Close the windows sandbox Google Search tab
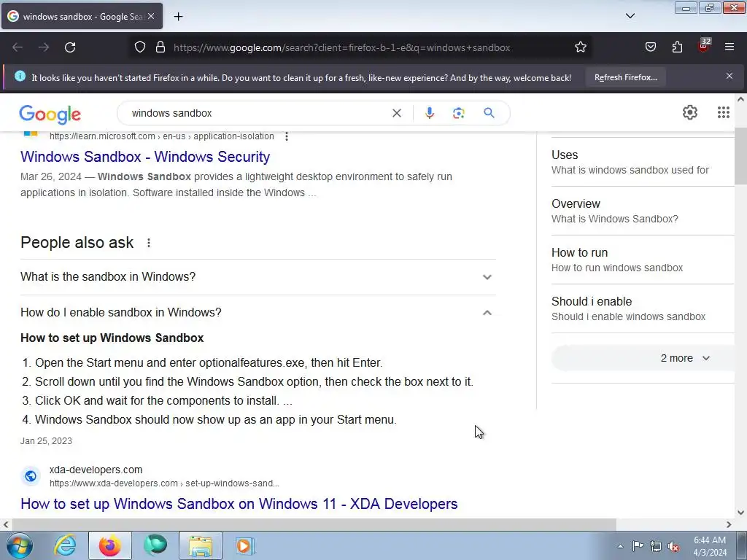 point(151,16)
